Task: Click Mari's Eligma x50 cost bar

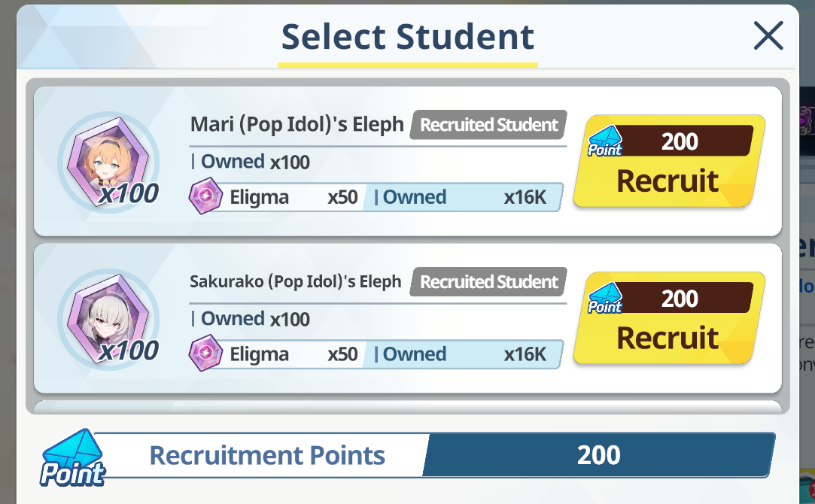Action: point(284,197)
